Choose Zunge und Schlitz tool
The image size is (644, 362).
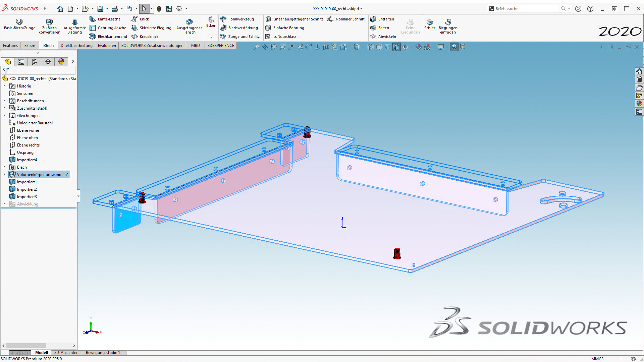tap(240, 37)
